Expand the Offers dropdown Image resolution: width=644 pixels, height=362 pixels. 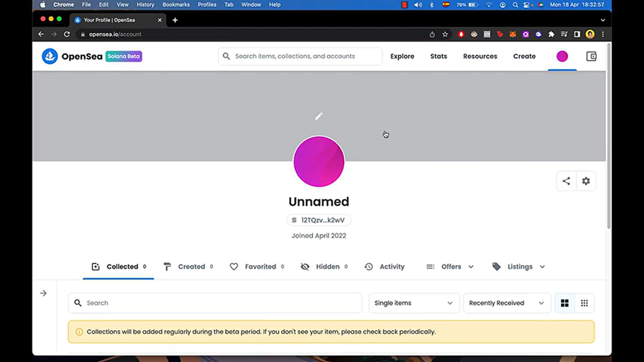450,267
